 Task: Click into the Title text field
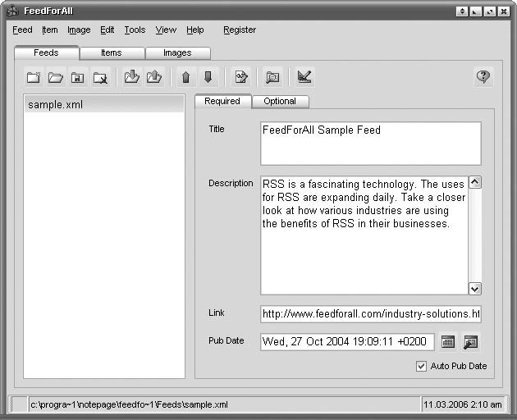click(370, 144)
